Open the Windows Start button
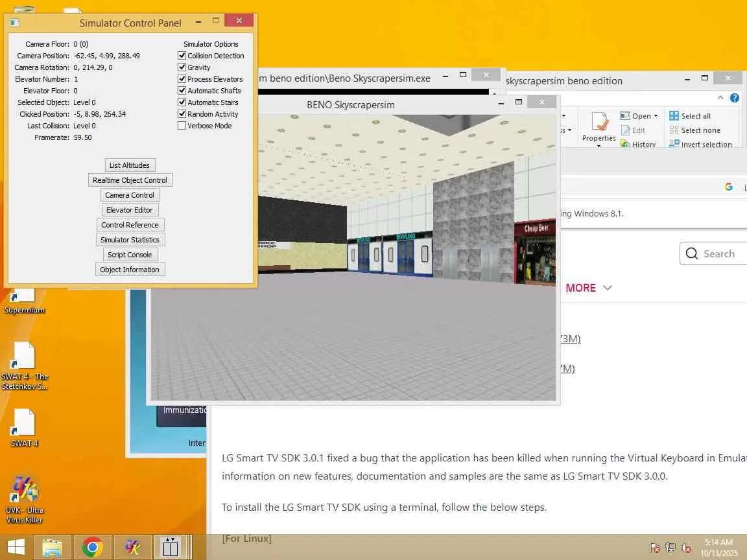This screenshot has width=747, height=560. (x=16, y=547)
